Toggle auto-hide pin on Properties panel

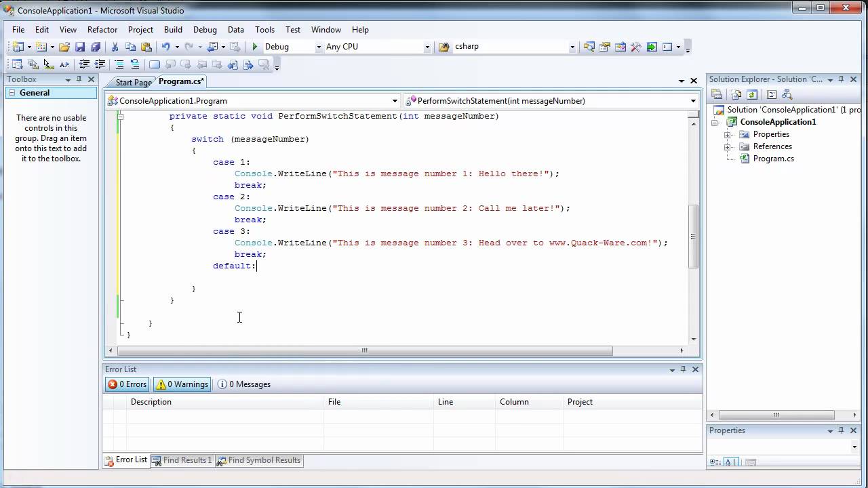[842, 430]
